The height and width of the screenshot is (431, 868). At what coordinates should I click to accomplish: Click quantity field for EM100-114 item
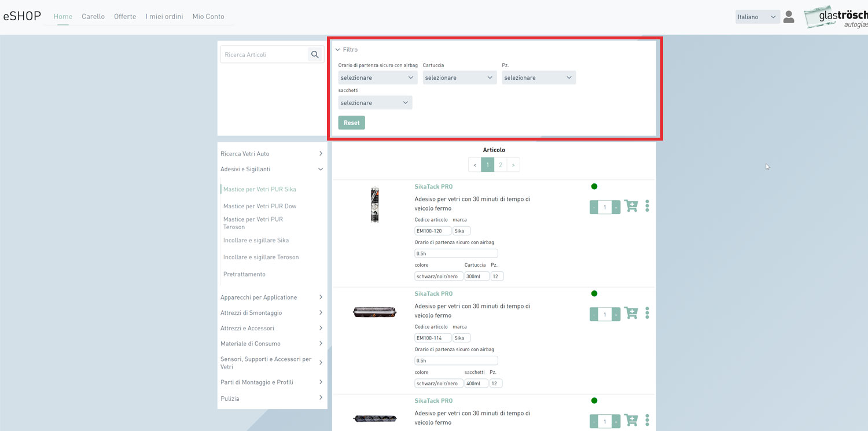point(605,314)
